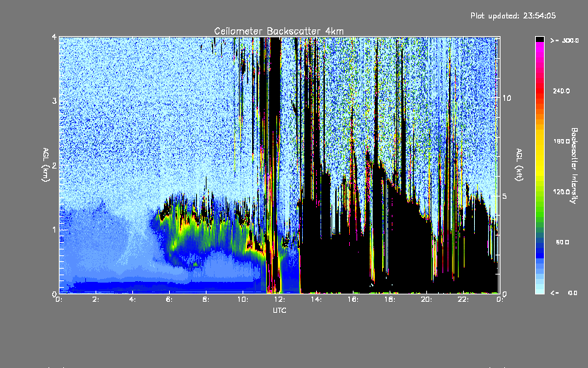The height and width of the screenshot is (368, 588).
Task: Pick the red band of the colorbar
Action: point(539,92)
